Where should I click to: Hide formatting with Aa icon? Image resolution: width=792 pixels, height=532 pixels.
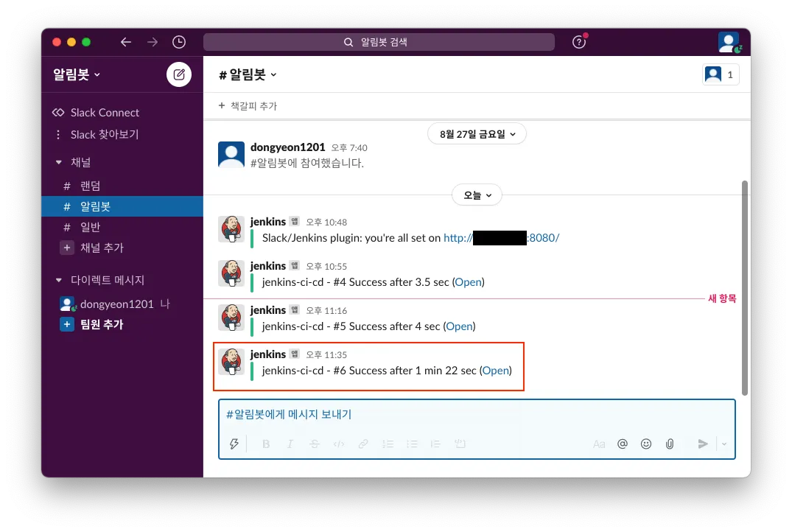pos(599,444)
